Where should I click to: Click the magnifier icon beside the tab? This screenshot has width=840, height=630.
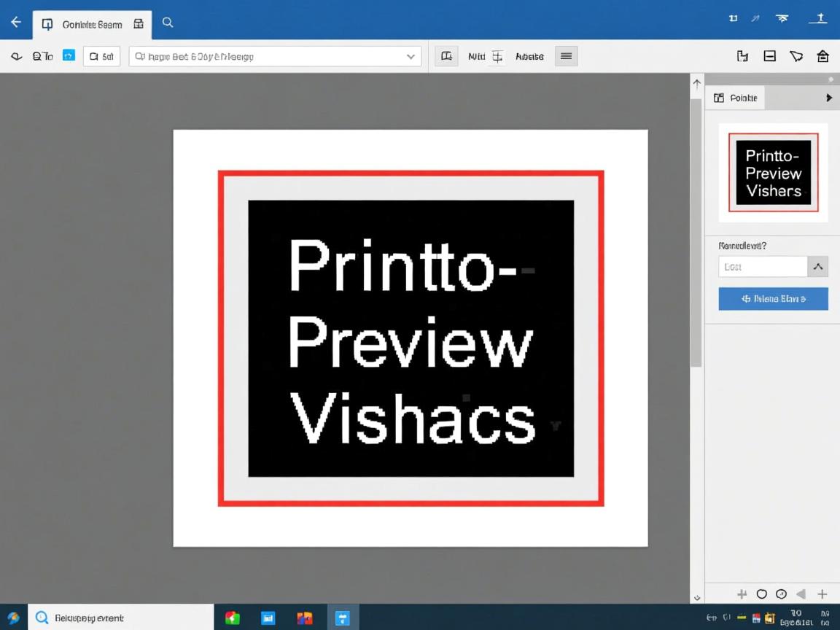click(168, 23)
